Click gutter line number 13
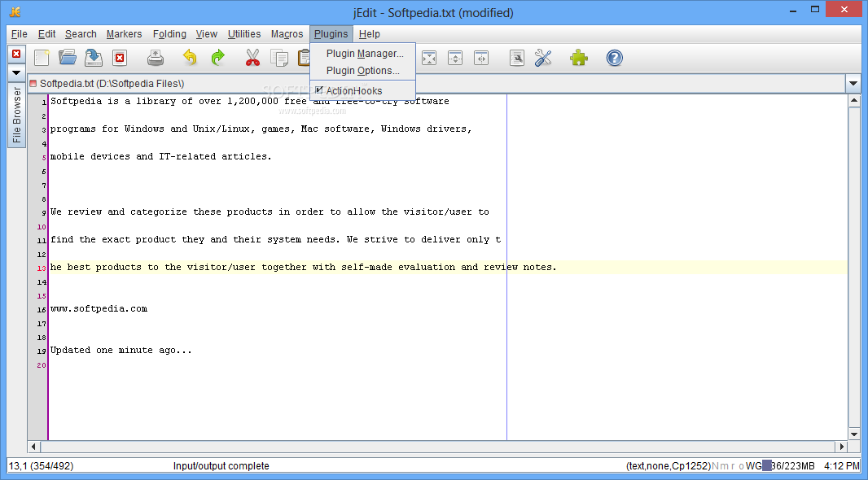The width and height of the screenshot is (868, 480). [41, 268]
